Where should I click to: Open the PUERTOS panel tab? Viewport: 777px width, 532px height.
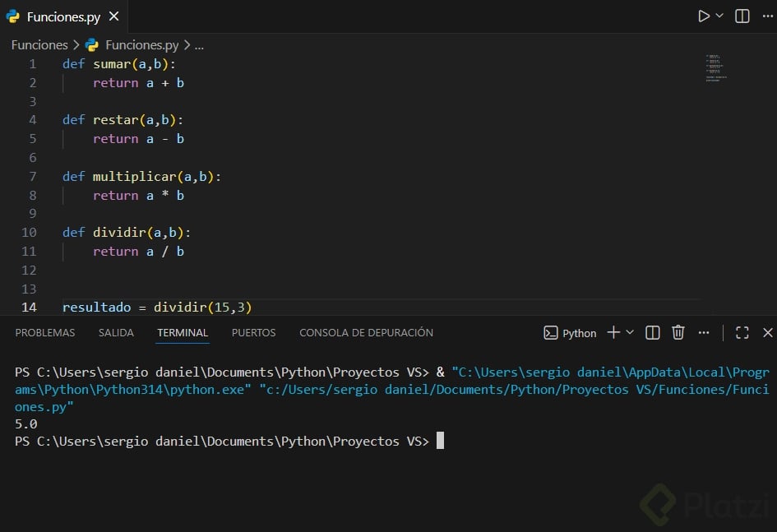pyautogui.click(x=253, y=332)
